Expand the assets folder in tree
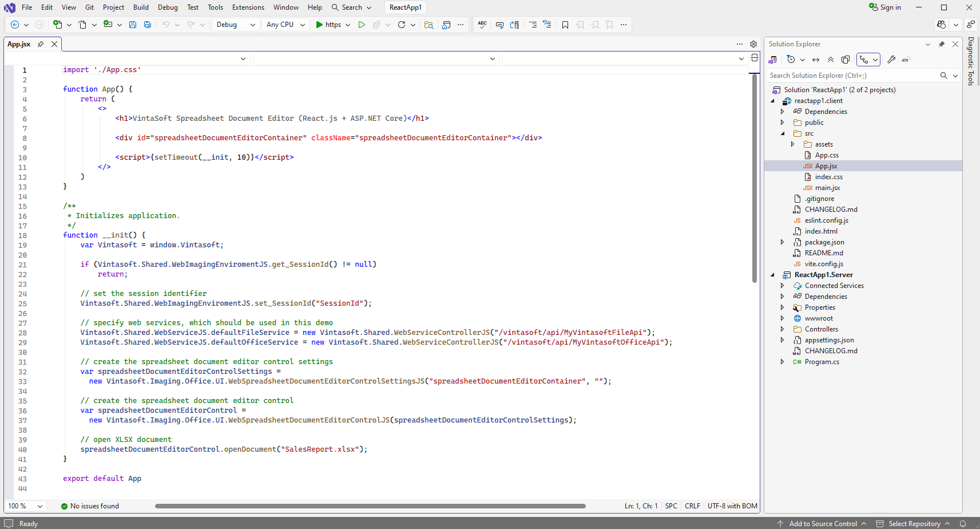The height and width of the screenshot is (529, 980). pos(793,144)
